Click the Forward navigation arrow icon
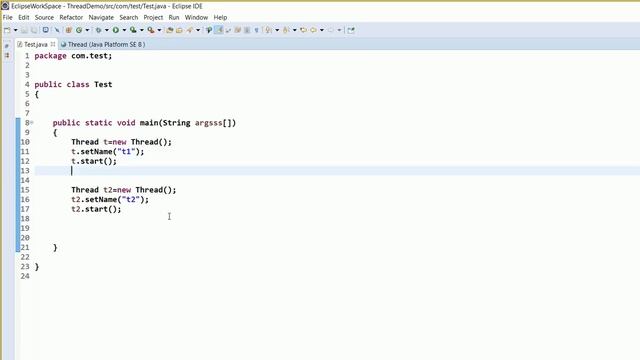The image size is (640, 360). [331, 30]
